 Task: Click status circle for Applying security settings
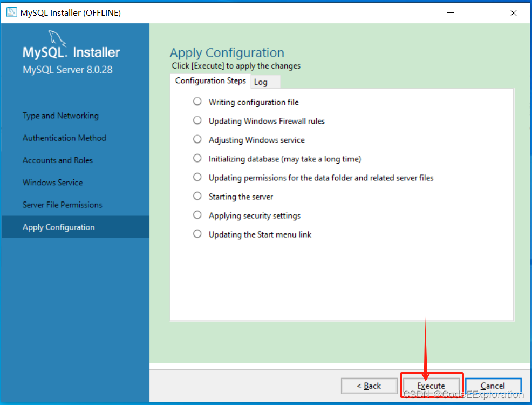(x=197, y=215)
